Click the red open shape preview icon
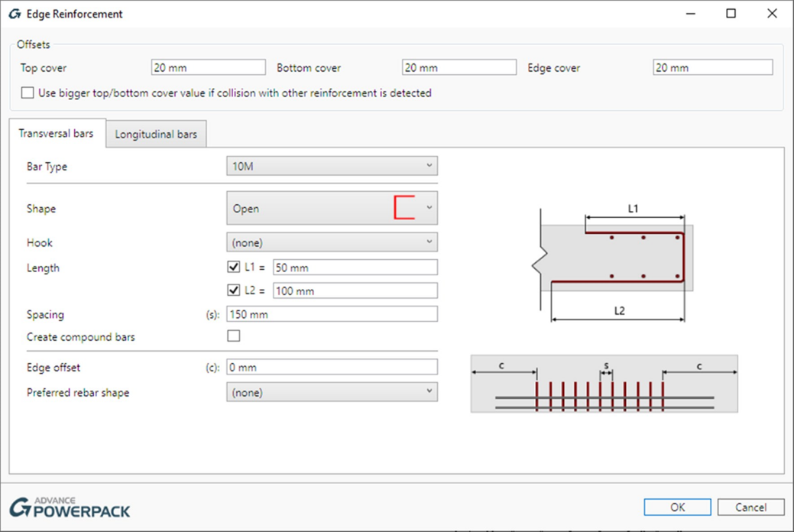The height and width of the screenshot is (532, 794). click(x=404, y=208)
